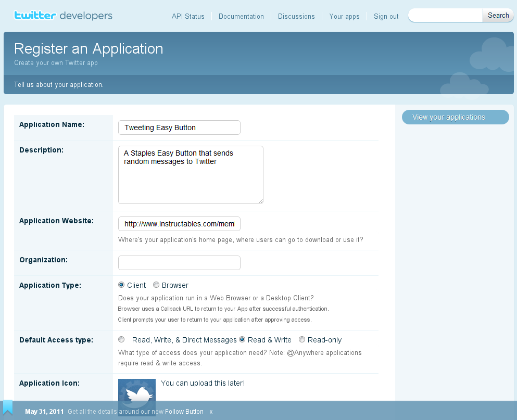Click the bookmark ribbon icon in bottom bar
Screen dimensions: 517x420
tap(8, 408)
